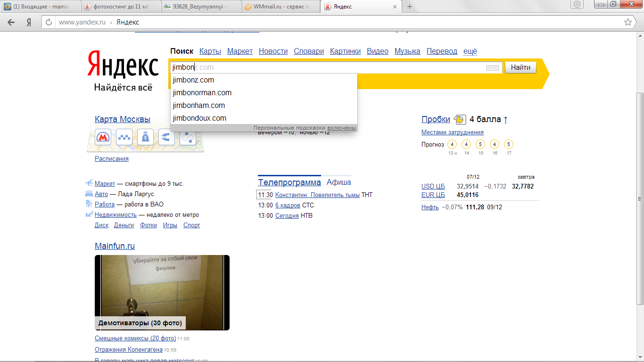Click the M² icon beside Недвижимость

click(x=89, y=214)
